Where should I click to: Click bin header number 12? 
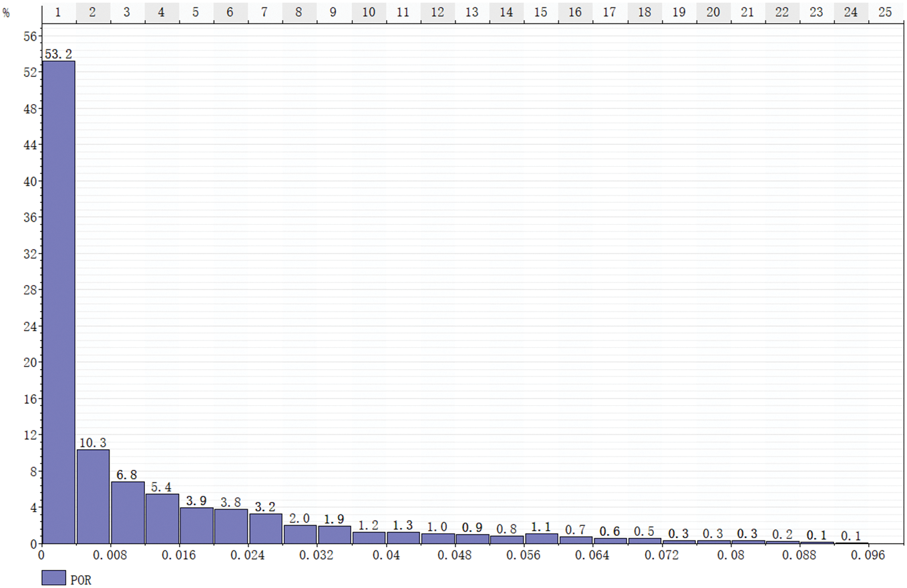click(x=437, y=12)
